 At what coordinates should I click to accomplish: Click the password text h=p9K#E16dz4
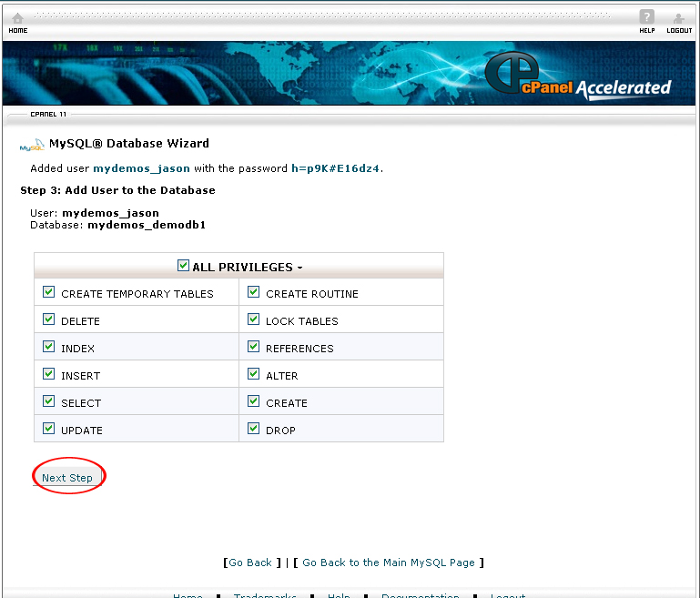coord(335,168)
